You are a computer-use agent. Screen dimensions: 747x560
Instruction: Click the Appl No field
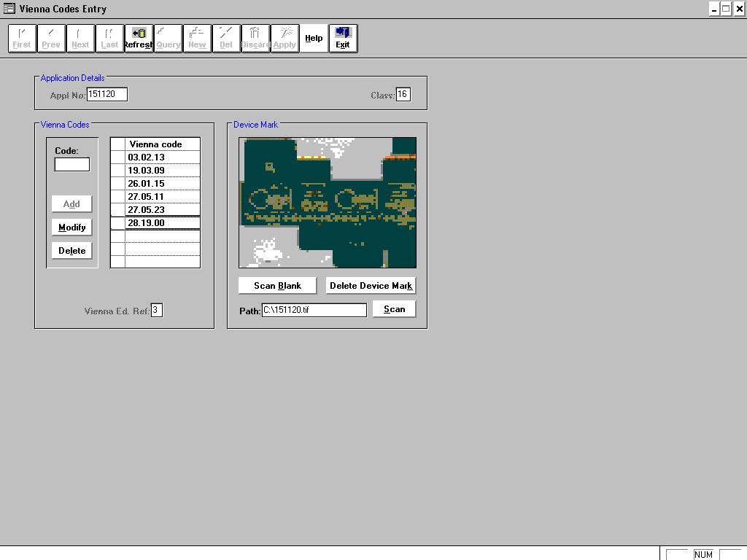[x=107, y=94]
